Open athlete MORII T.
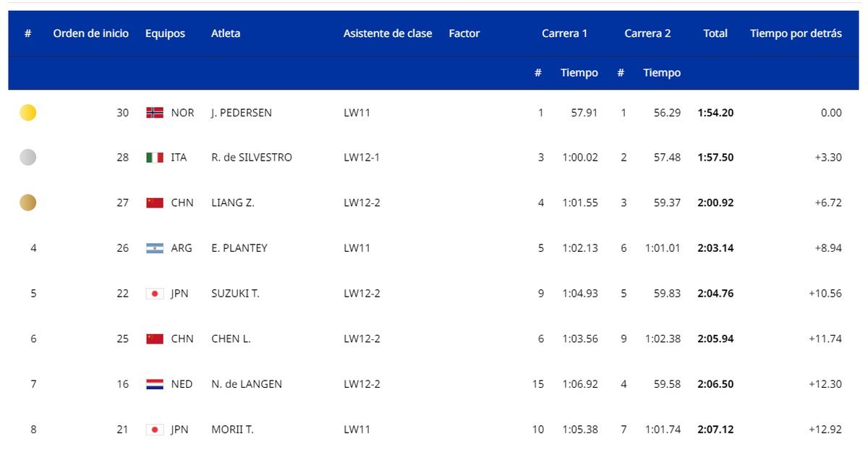The height and width of the screenshot is (455, 868). click(x=232, y=430)
